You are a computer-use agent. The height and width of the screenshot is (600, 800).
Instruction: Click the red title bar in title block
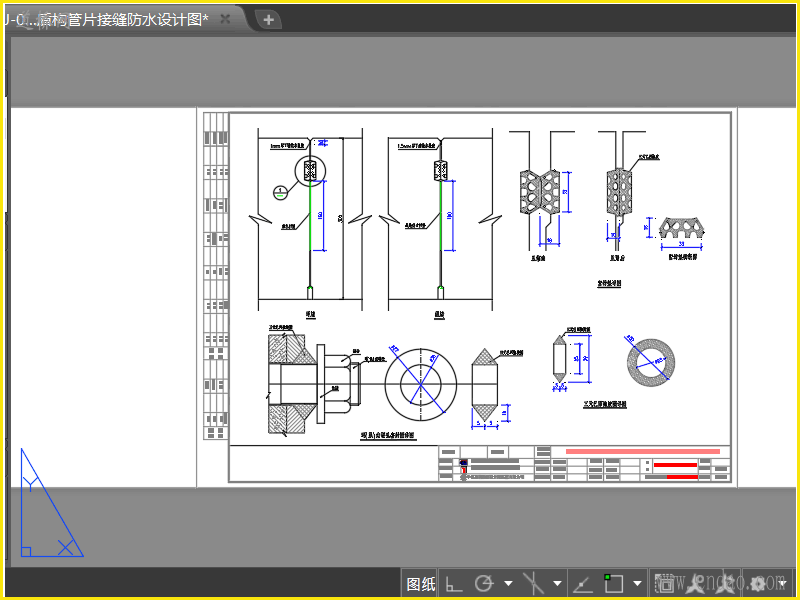click(642, 452)
